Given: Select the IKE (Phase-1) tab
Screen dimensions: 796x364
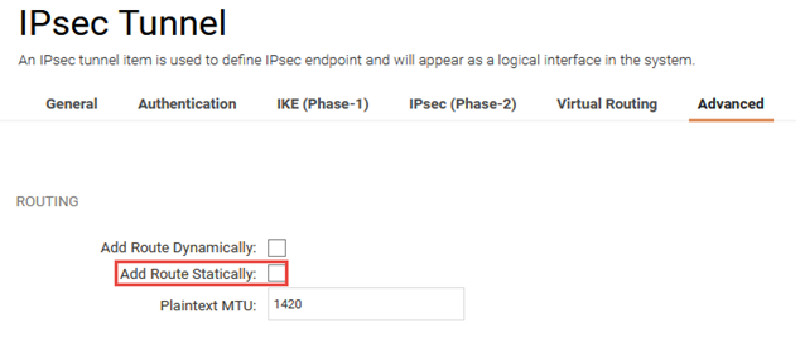Looking at the screenshot, I should click(x=322, y=104).
